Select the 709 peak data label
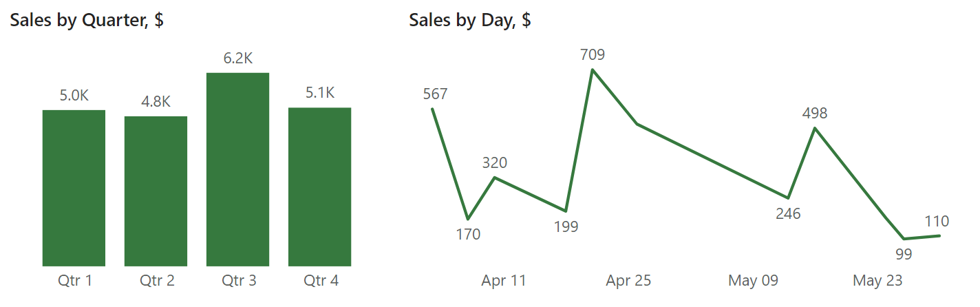 593,54
